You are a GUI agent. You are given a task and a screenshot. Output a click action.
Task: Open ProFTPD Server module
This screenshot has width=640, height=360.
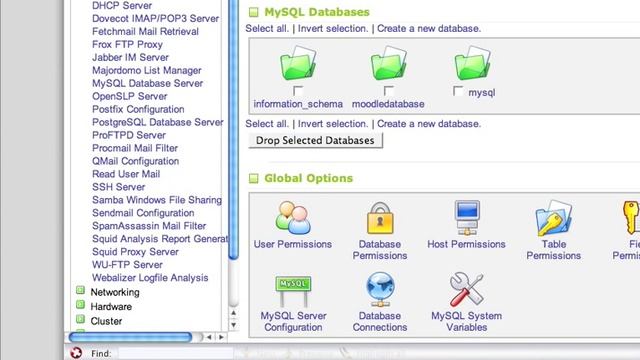[129, 135]
